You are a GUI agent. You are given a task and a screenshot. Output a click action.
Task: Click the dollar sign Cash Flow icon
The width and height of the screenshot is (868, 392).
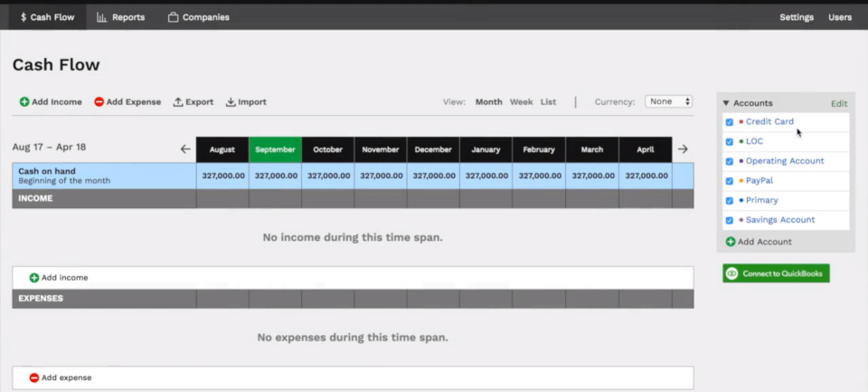(x=24, y=17)
